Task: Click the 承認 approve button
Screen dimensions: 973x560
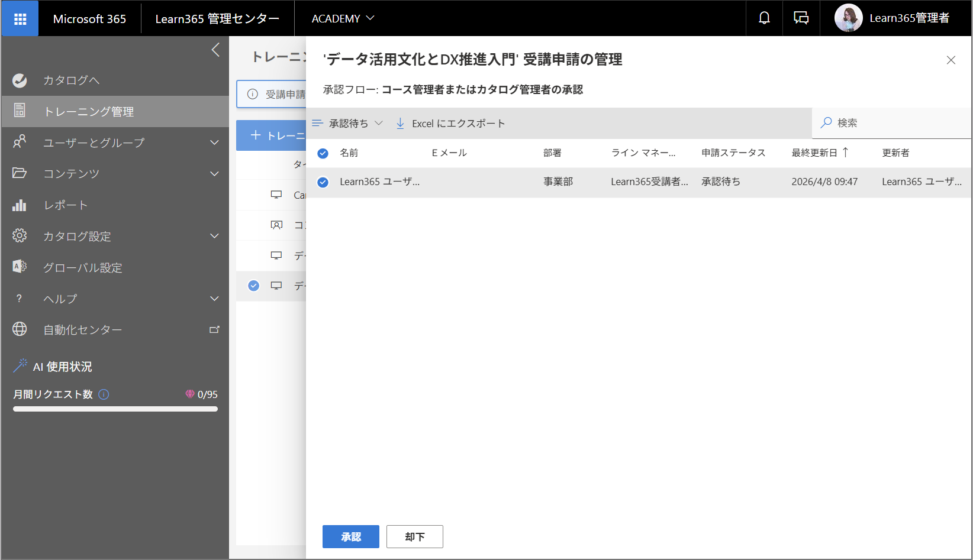Action: [351, 537]
